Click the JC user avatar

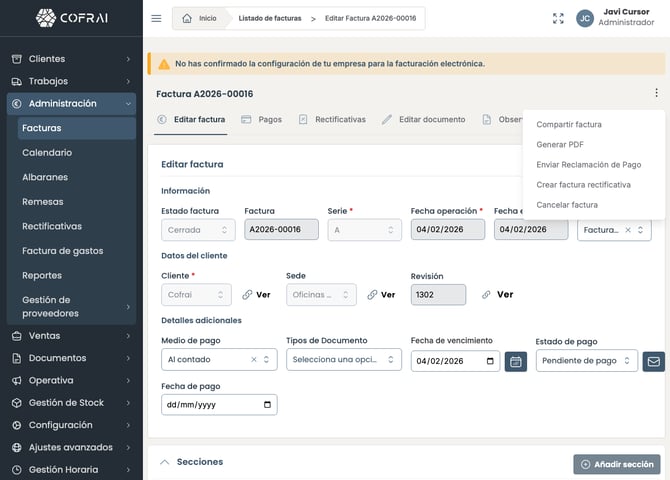coord(585,18)
